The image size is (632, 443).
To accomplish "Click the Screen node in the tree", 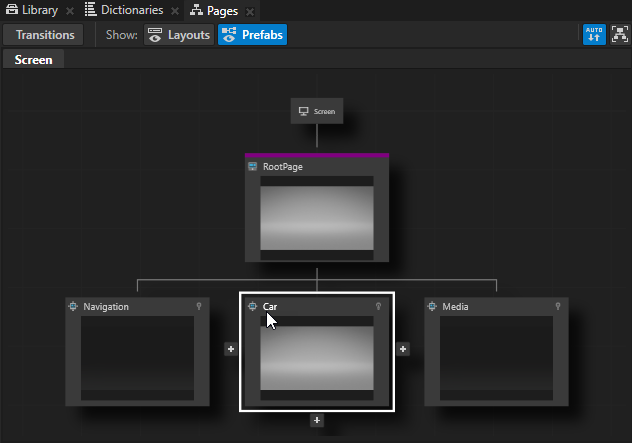I will coord(317,111).
